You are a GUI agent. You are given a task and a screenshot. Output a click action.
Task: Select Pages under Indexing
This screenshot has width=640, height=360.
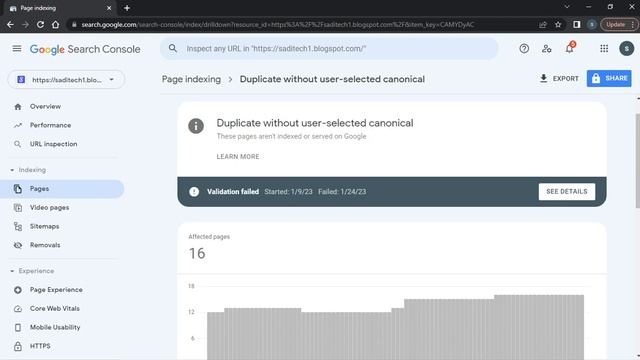pos(62,189)
